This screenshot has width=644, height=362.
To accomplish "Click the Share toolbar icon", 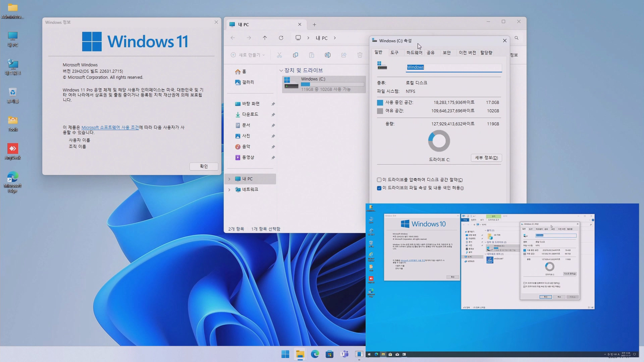I will 344,55.
